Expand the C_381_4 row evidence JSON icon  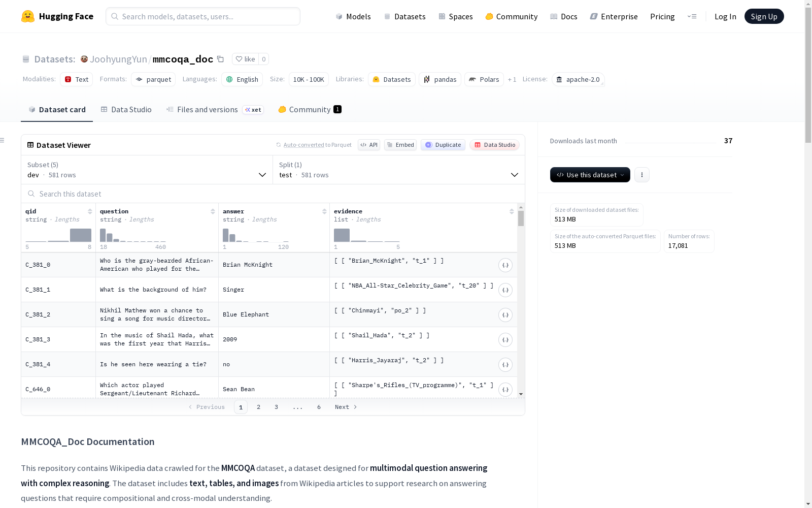(x=505, y=365)
